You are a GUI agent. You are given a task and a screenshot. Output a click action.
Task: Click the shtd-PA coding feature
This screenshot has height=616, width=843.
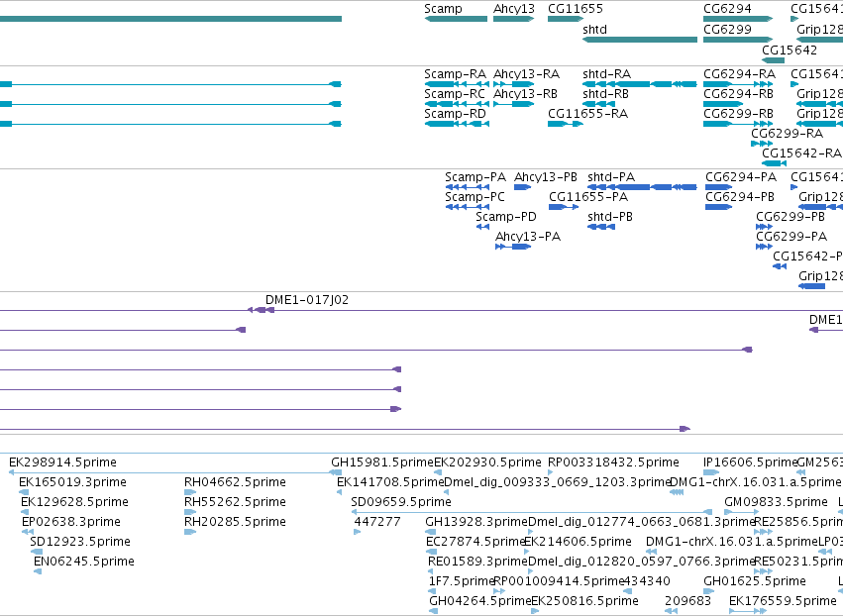point(643,187)
